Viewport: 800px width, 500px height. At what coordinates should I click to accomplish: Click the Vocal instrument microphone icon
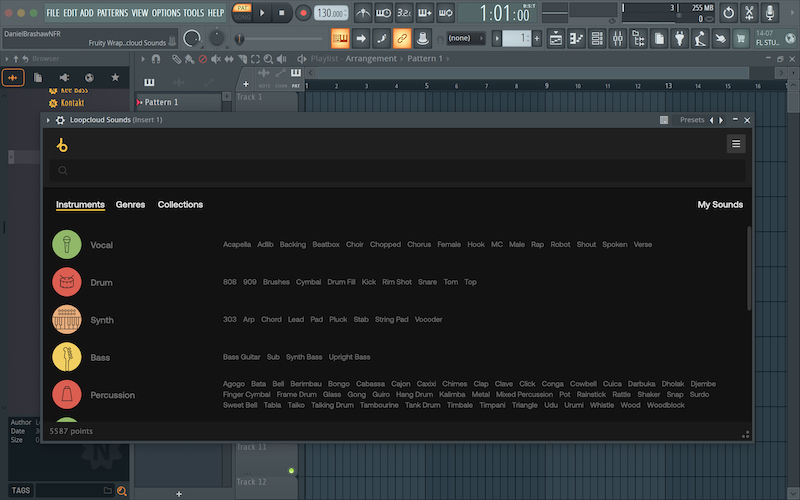(x=66, y=245)
